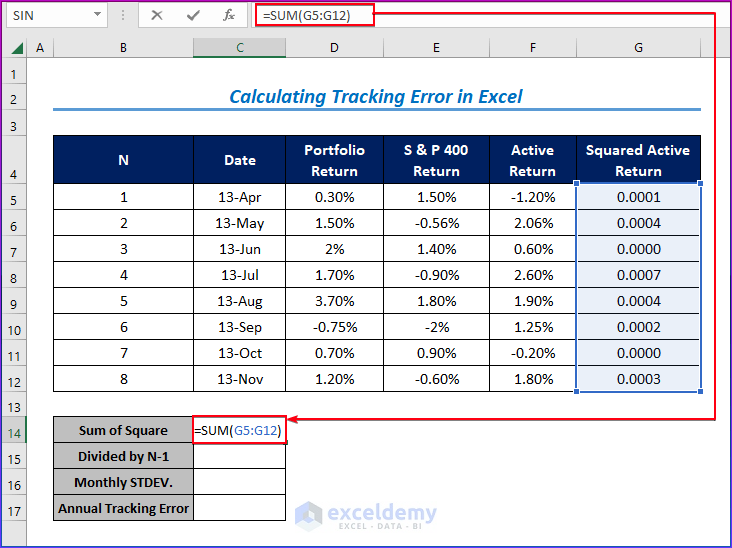Click the N column header cell
Image resolution: width=732 pixels, height=548 pixels.
[x=123, y=160]
